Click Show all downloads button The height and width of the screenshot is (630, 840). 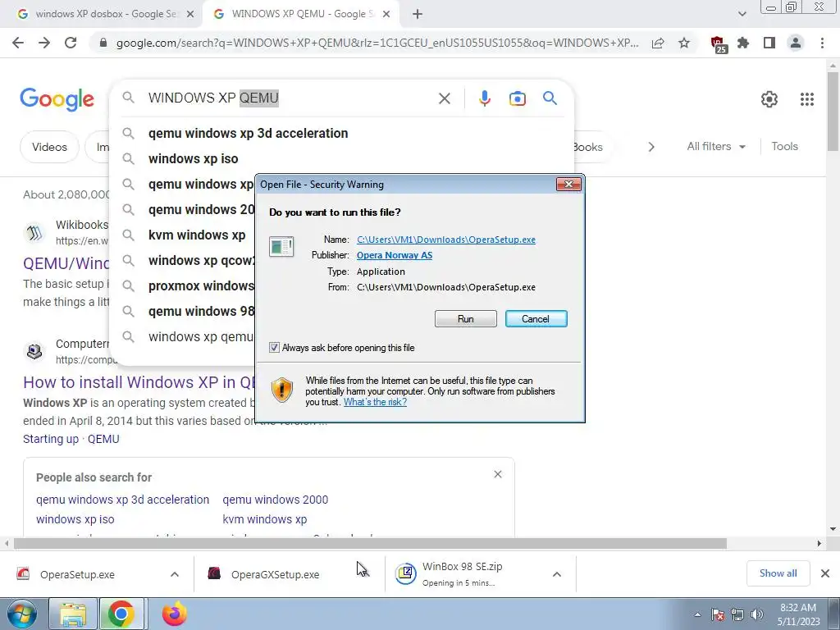point(778,573)
